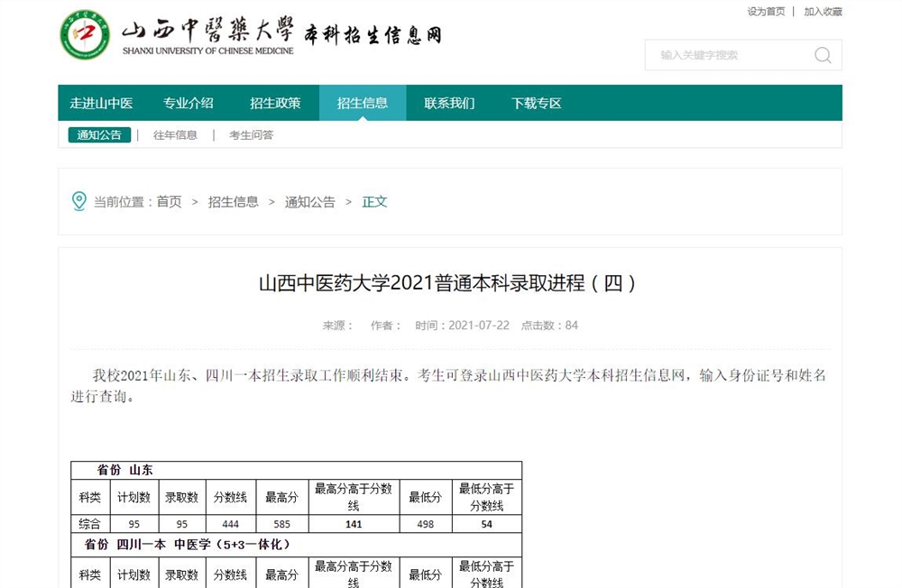Click Shandong 最高分 value 585
902x588 pixels.
pyautogui.click(x=281, y=524)
